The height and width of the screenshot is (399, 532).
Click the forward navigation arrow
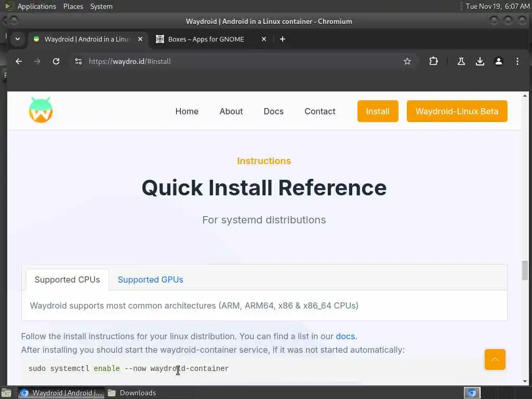pos(37,61)
